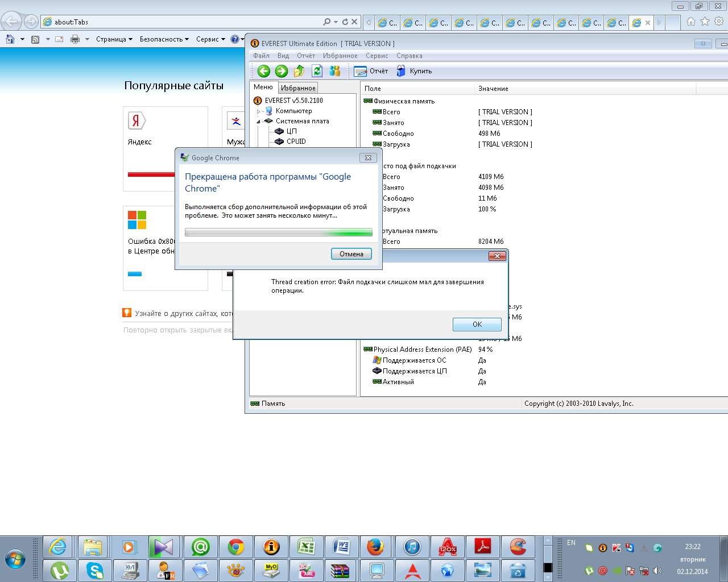Screen dimensions: 728x582
Task: Open uTorrent from the taskbar
Action: click(59, 571)
